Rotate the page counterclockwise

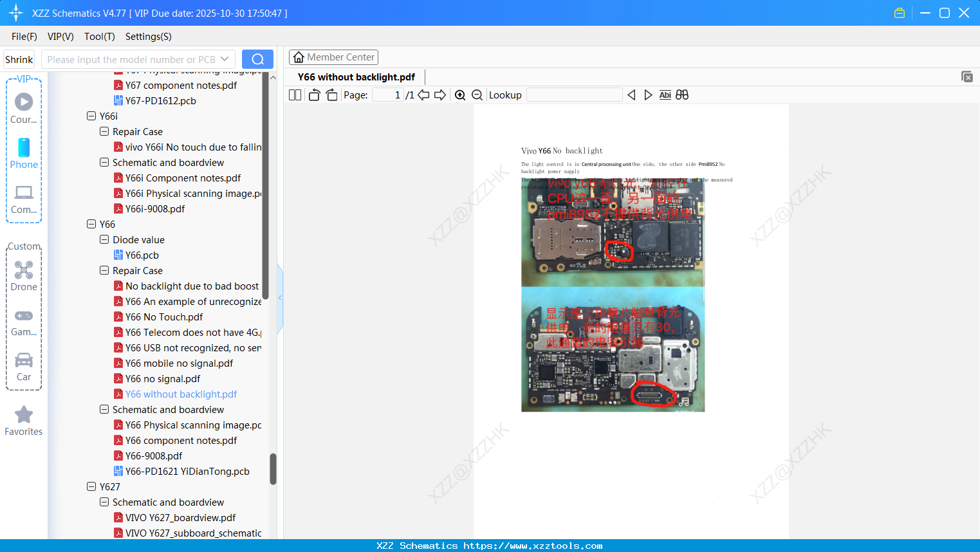pos(315,95)
